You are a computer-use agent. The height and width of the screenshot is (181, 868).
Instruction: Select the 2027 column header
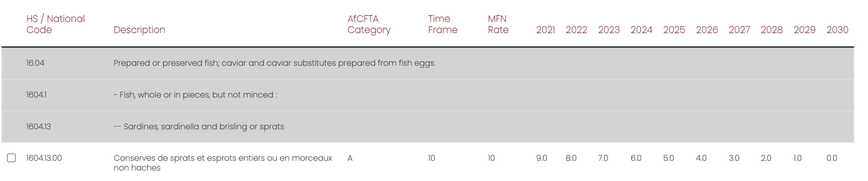click(739, 30)
